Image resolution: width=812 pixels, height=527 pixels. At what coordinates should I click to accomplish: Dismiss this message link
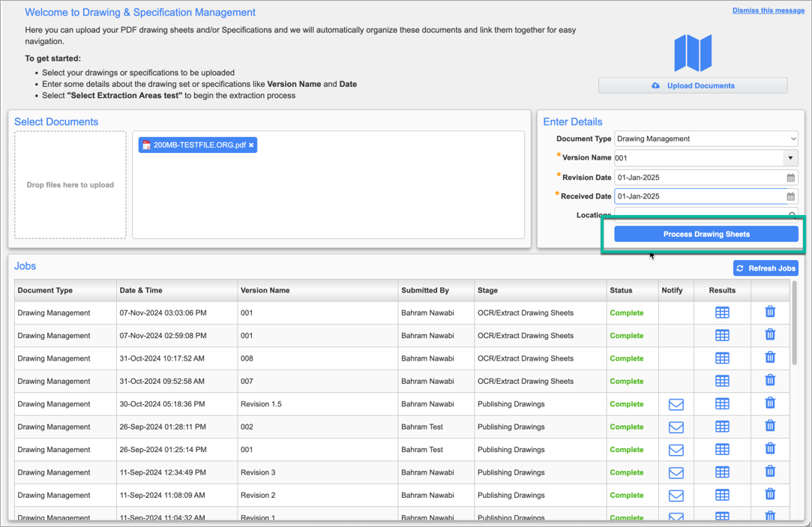768,10
